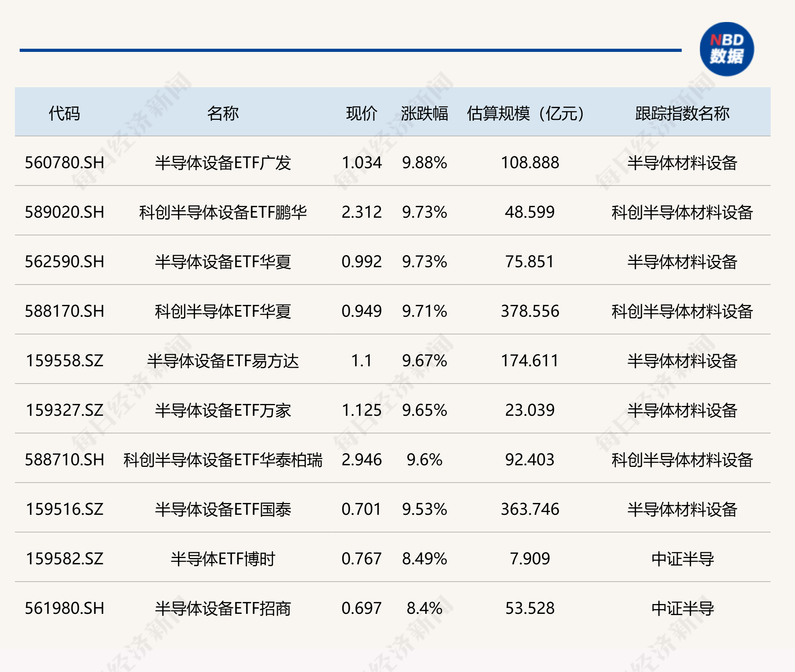Click 科创半导体设备ETF华泰柏瑞 fund name
This screenshot has height=672, width=795.
tap(223, 460)
